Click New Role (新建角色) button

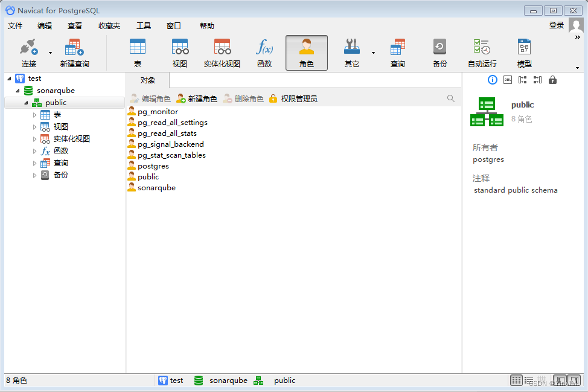click(x=196, y=98)
